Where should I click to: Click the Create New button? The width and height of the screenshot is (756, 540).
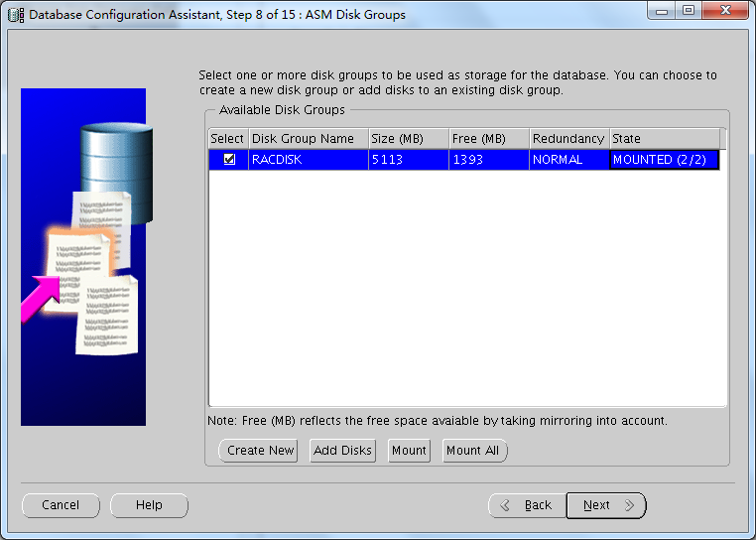(258, 451)
